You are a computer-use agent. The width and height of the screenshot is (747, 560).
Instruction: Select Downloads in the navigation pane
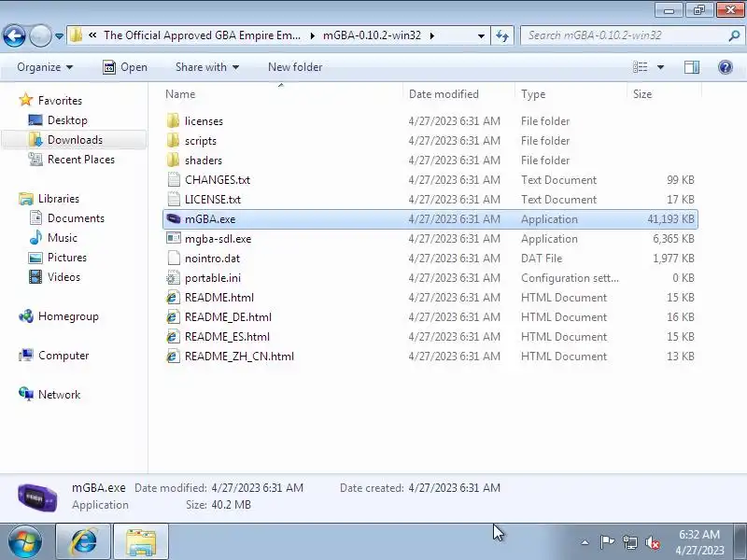[75, 139]
